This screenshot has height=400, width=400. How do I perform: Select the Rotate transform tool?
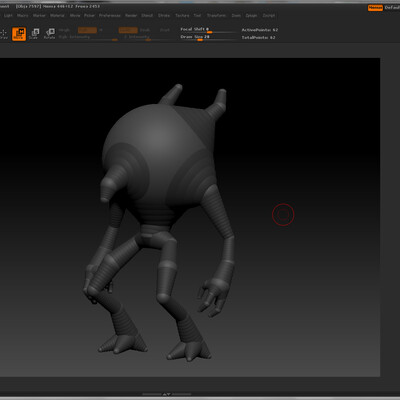click(x=50, y=34)
